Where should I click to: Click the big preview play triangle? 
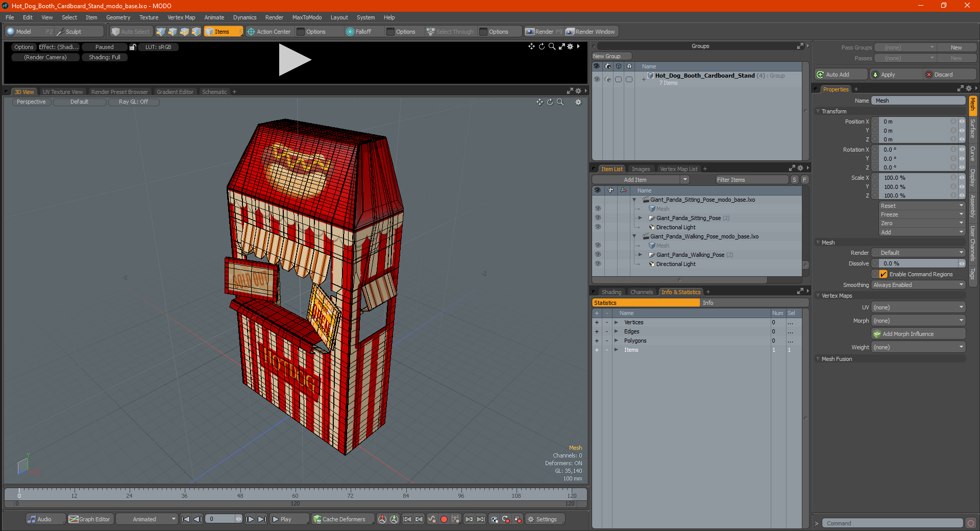tap(294, 60)
